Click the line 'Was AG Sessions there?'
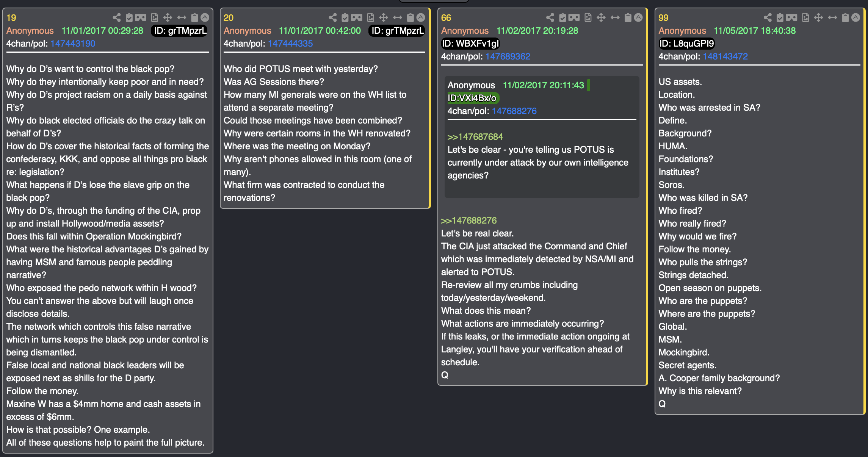The width and height of the screenshot is (868, 457). pos(274,82)
